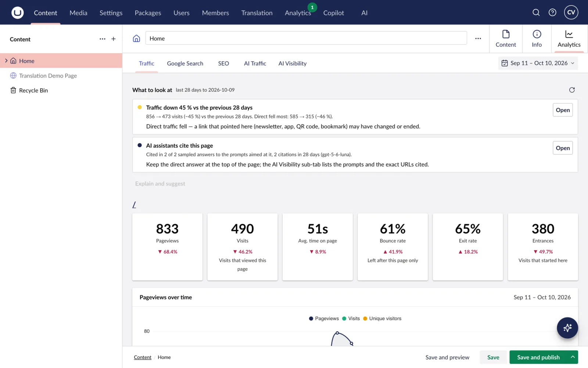Click the 833 Pageviews stat card
Image resolution: width=588 pixels, height=368 pixels.
point(167,247)
